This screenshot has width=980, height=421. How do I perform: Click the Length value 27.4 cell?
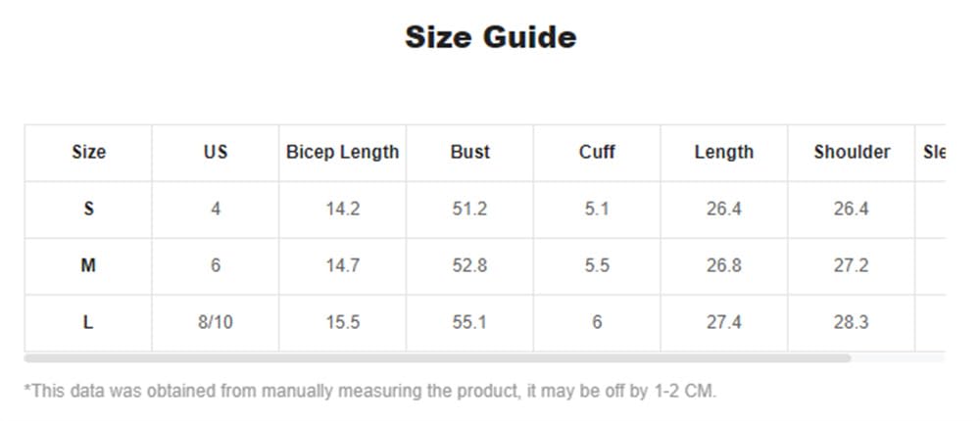click(x=724, y=322)
